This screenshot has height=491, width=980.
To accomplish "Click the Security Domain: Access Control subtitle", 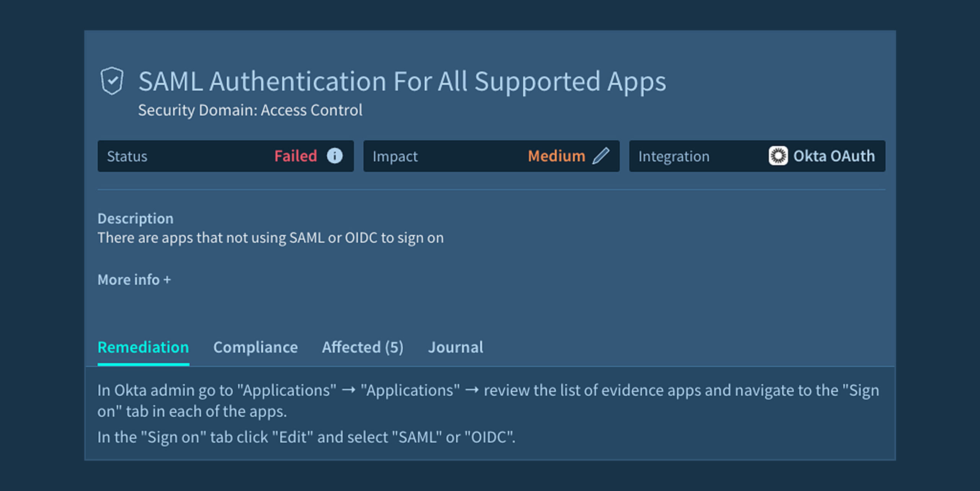I will point(250,110).
